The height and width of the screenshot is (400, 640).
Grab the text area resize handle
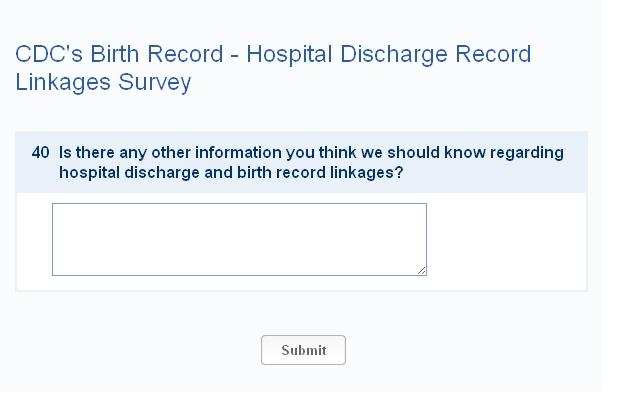pyautogui.click(x=422, y=270)
